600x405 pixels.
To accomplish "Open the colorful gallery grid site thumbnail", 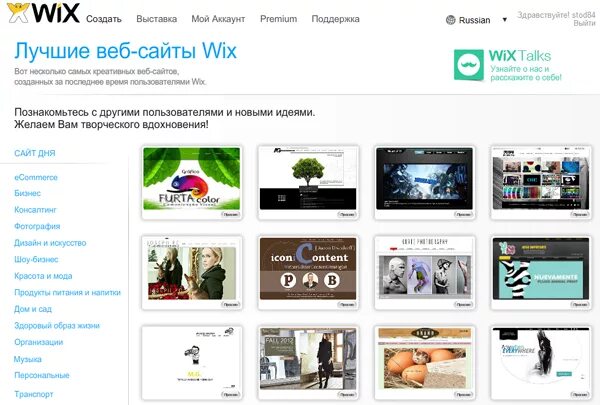I will coord(541,178).
